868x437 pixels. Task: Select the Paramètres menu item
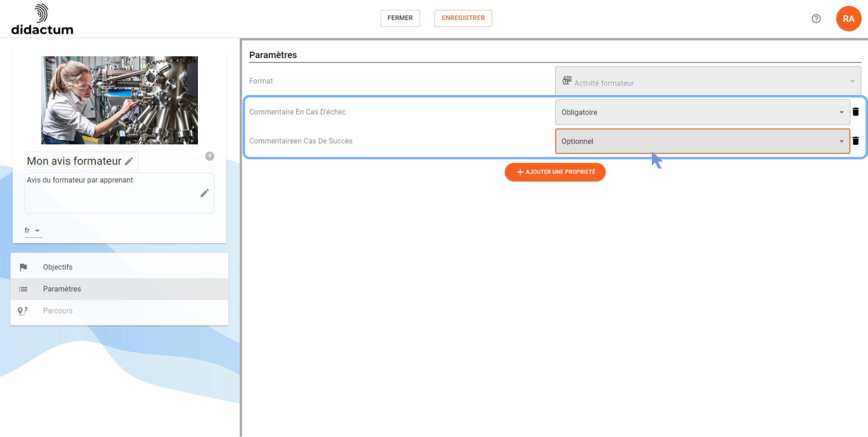(x=119, y=289)
